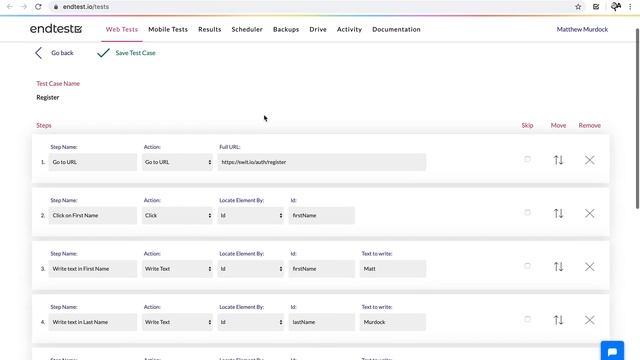Click the Save Test Case text
The image size is (640, 360).
pyautogui.click(x=136, y=53)
